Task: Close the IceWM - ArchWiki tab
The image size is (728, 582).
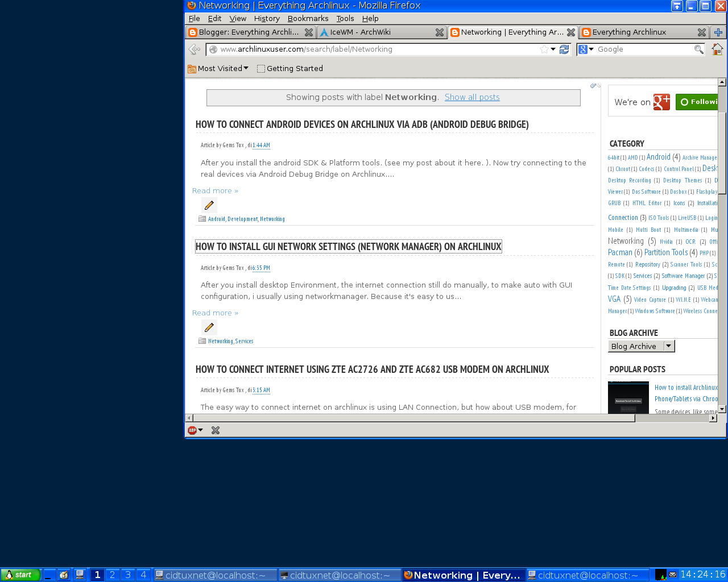Action: click(x=440, y=32)
